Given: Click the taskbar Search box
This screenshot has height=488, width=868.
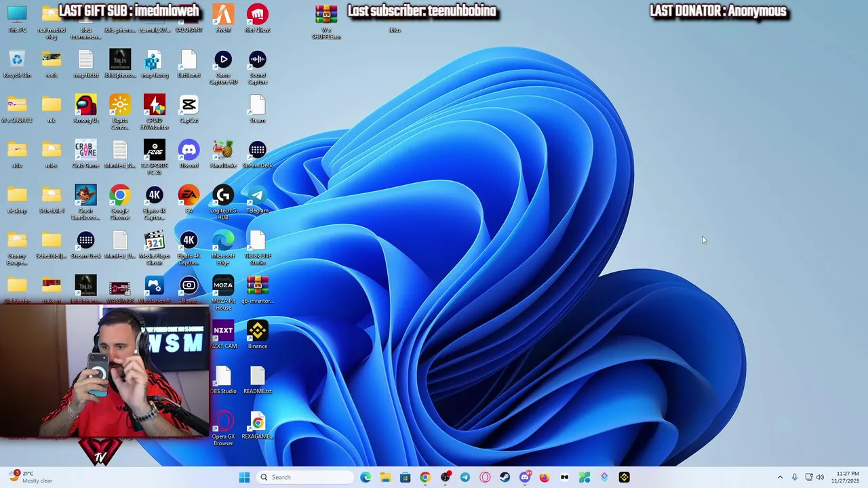Looking at the screenshot, I should click(305, 477).
